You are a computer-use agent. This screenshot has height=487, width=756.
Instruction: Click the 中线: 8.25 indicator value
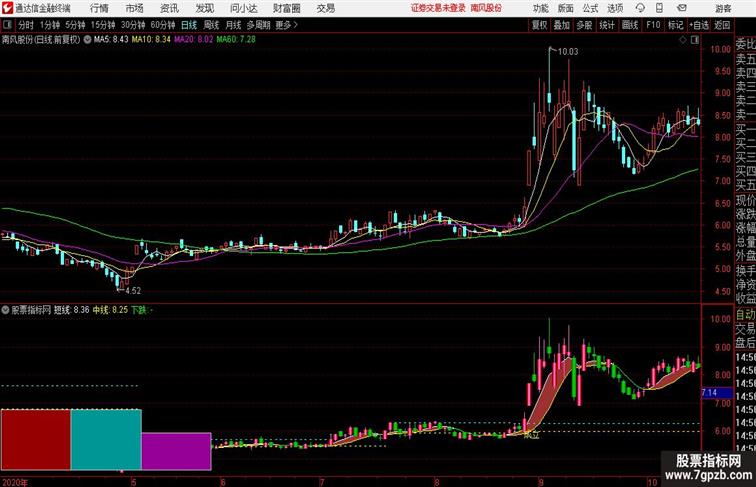pos(110,310)
